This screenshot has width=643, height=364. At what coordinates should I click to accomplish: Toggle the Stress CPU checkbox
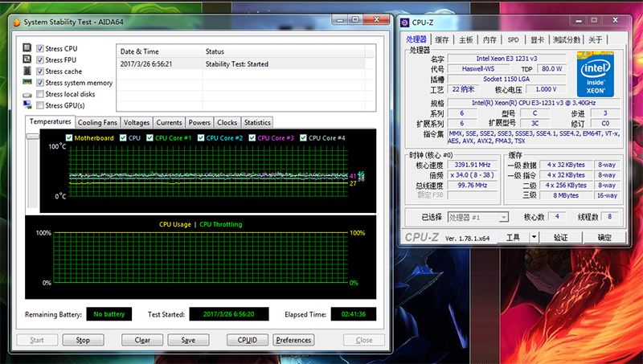[x=39, y=48]
